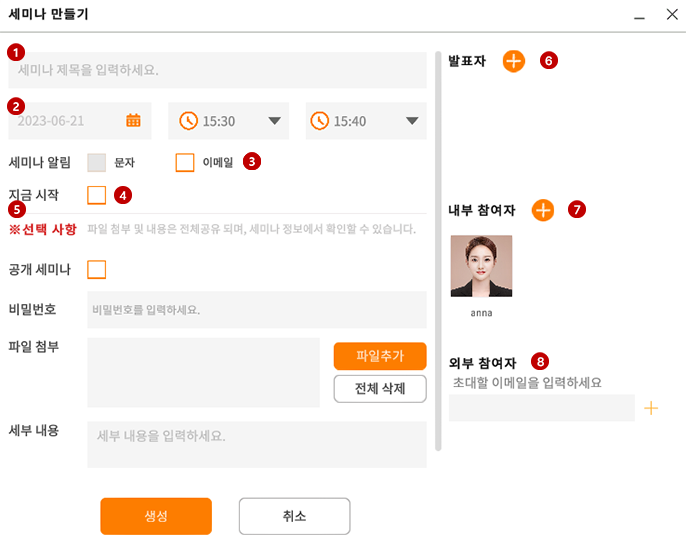The image size is (686, 547).
Task: Check the 지금 시작 checkbox
Action: 97,195
